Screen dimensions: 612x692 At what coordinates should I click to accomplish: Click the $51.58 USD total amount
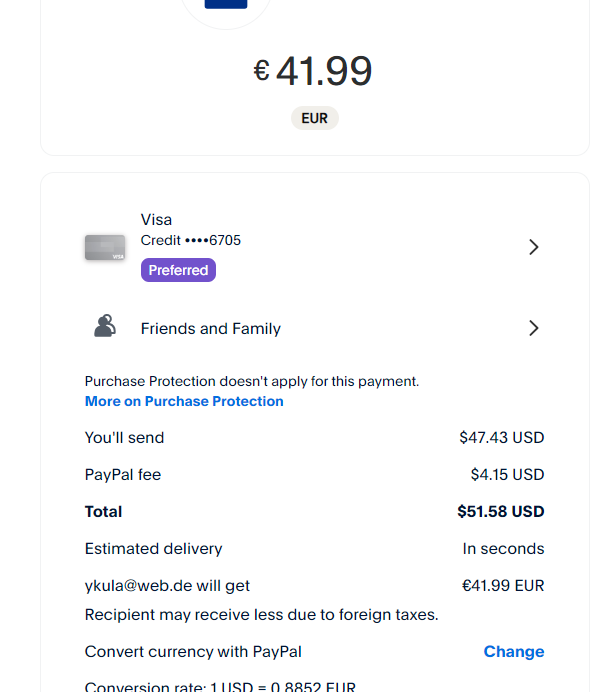(x=500, y=511)
